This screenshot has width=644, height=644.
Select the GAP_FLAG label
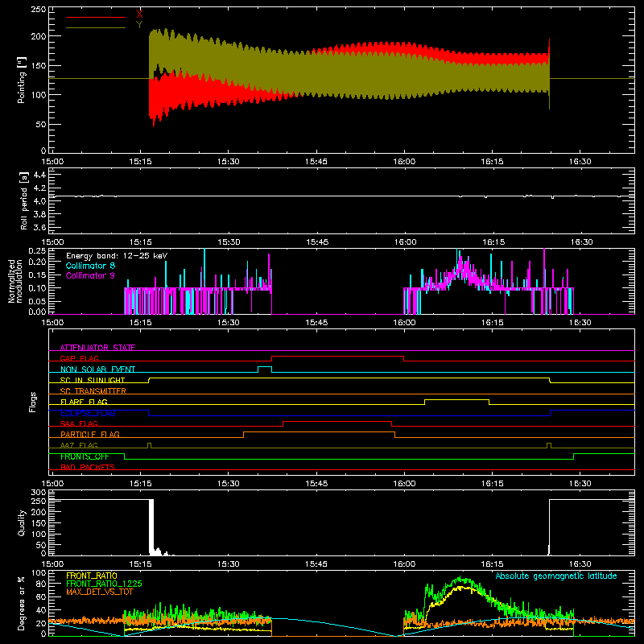79,358
